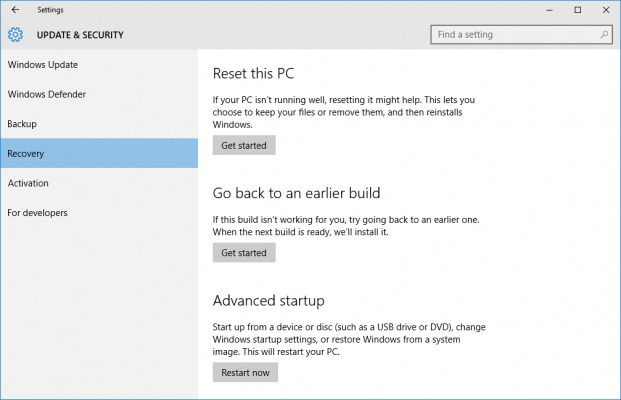Minimize the Settings window

pos(550,10)
